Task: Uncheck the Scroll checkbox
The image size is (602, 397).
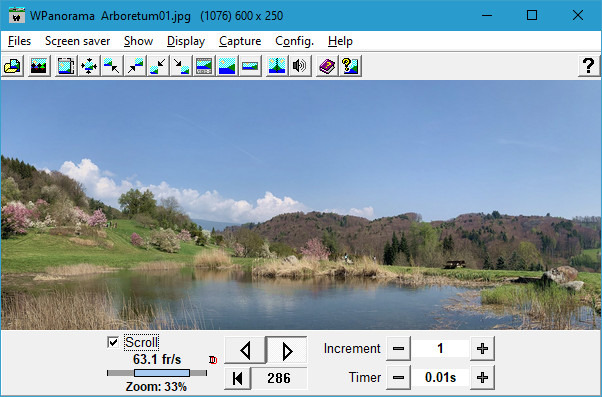Action: [113, 342]
